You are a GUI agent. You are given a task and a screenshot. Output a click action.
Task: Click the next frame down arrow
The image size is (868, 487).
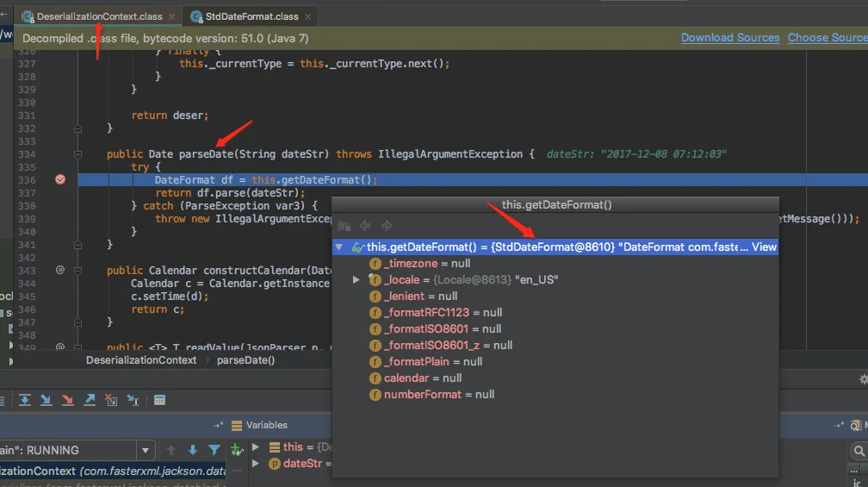pos(193,450)
